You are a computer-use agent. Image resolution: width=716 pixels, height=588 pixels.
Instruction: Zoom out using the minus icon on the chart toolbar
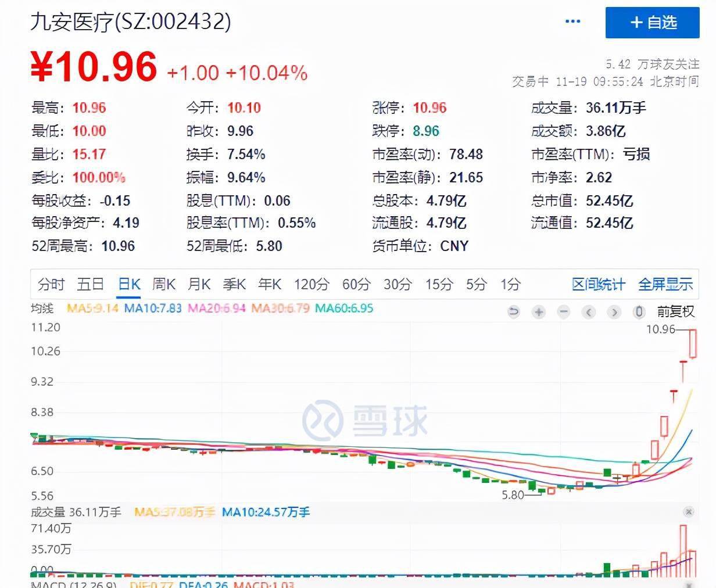click(563, 312)
